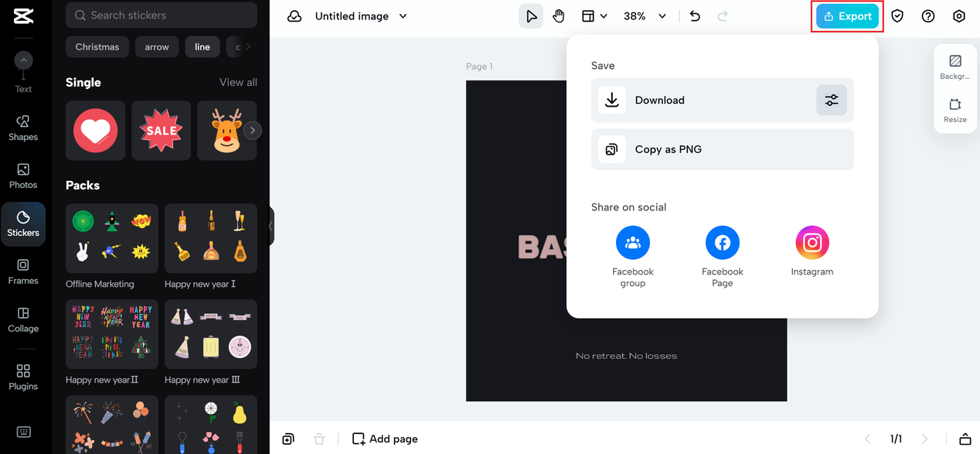980x454 pixels.
Task: Open the layout view dropdown
Action: click(594, 16)
